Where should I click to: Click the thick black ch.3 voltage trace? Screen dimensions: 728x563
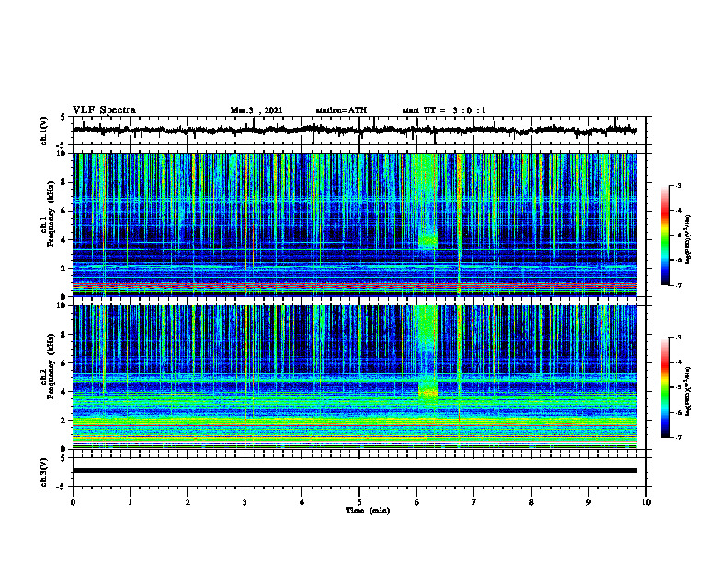coord(355,471)
